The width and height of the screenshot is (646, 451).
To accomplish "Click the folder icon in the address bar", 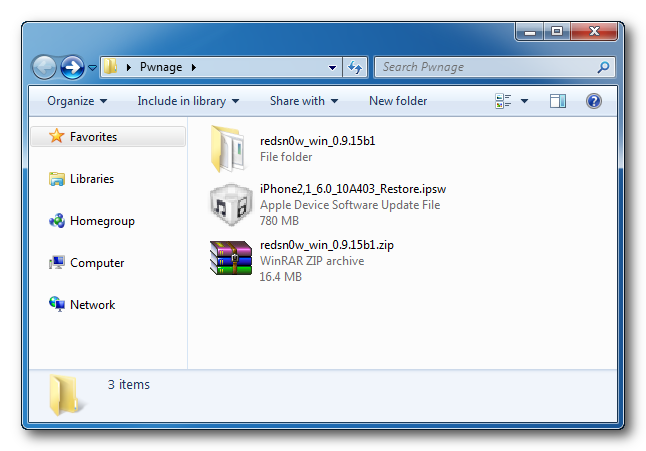I will pos(110,66).
